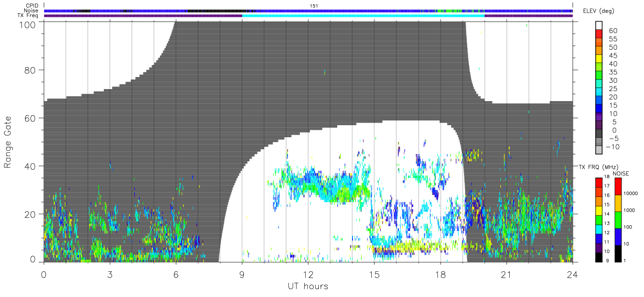Click the ELEV colorbar value '50'
This screenshot has height=297, width=644.
point(613,48)
